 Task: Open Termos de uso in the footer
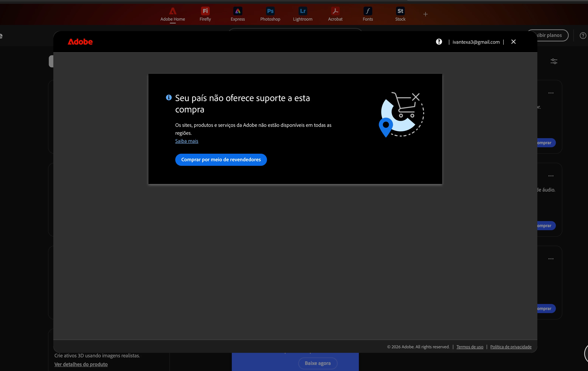470,347
